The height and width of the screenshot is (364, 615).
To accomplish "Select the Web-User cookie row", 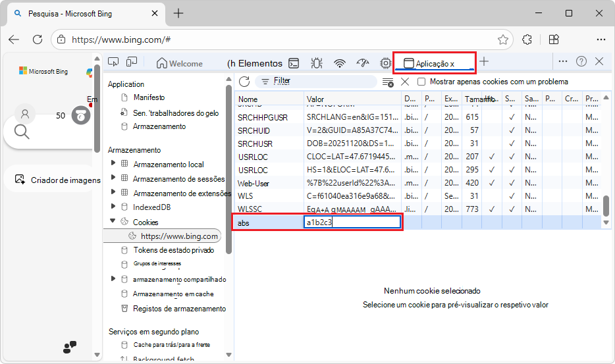I will pyautogui.click(x=417, y=183).
